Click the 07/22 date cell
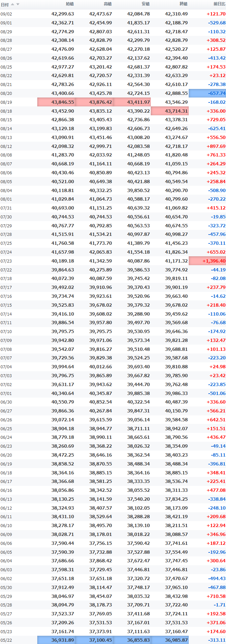 [x=6, y=270]
